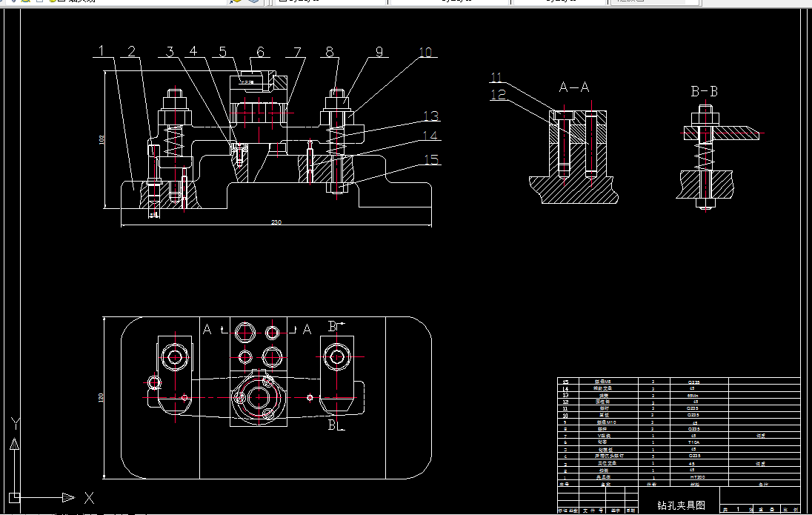The image size is (812, 515).
Task: Click the B-B section view title
Action: (x=705, y=92)
